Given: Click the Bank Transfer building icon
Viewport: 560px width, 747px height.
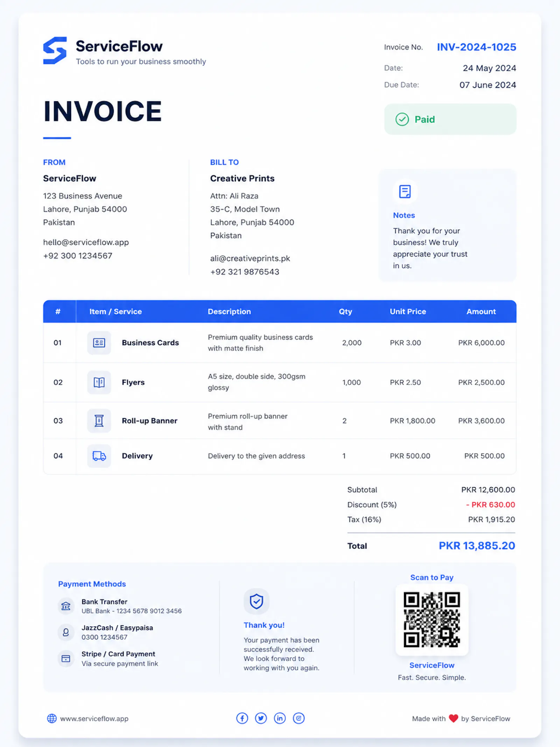Looking at the screenshot, I should [66, 606].
